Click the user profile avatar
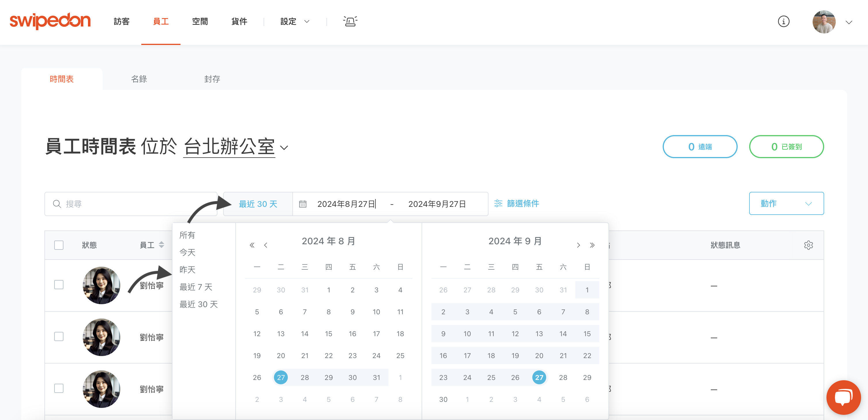Screen dimensions: 868x420 [824, 22]
